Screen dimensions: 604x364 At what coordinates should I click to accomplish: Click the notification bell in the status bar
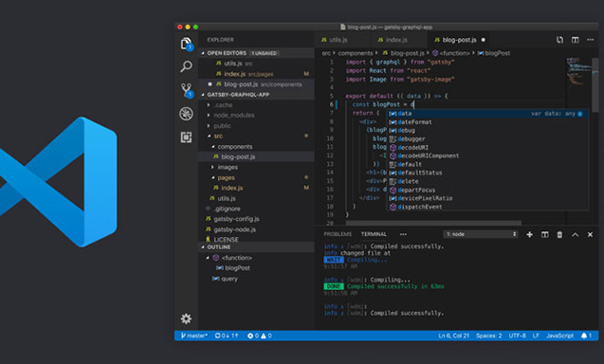(586, 336)
